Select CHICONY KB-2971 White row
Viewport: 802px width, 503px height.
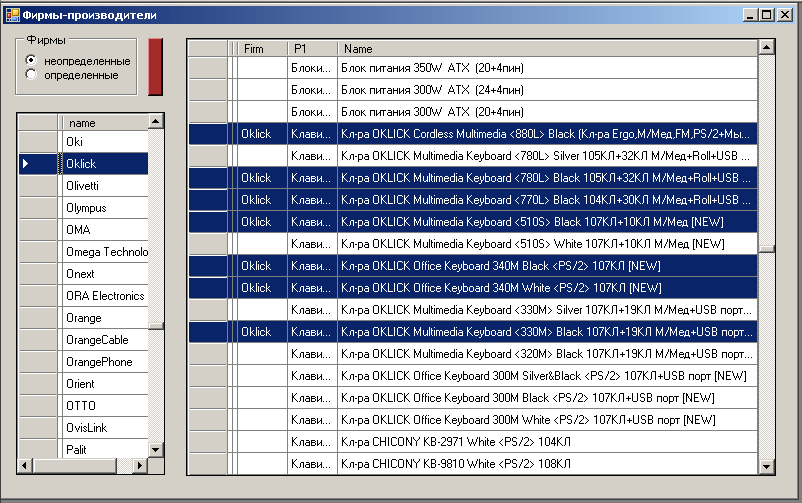pyautogui.click(x=473, y=442)
